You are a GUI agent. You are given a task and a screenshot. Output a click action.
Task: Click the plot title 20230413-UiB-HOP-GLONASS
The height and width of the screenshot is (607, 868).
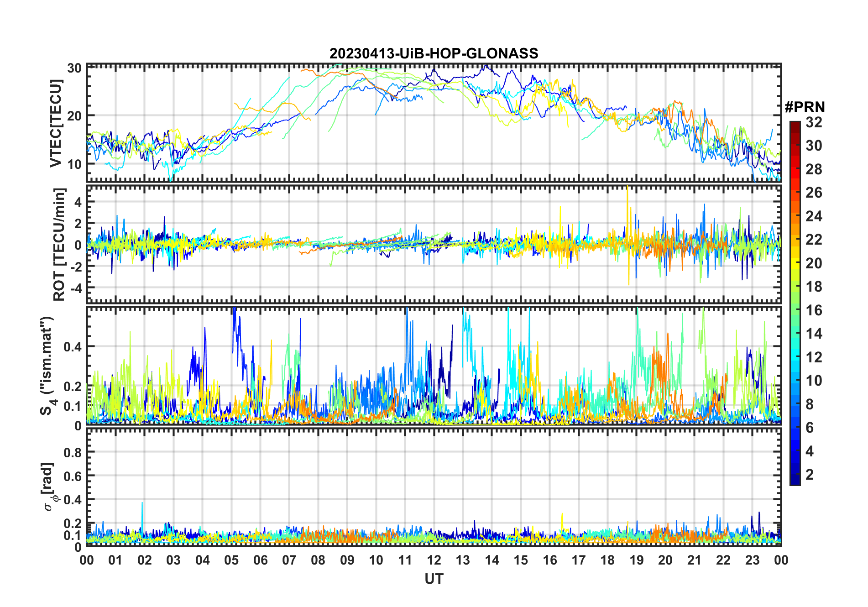(x=434, y=53)
